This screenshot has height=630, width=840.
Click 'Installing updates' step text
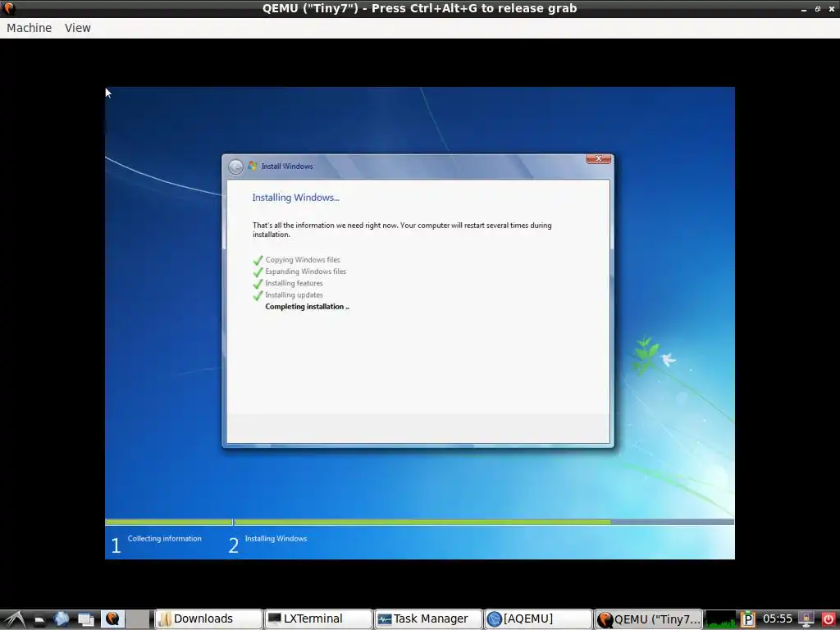[294, 295]
